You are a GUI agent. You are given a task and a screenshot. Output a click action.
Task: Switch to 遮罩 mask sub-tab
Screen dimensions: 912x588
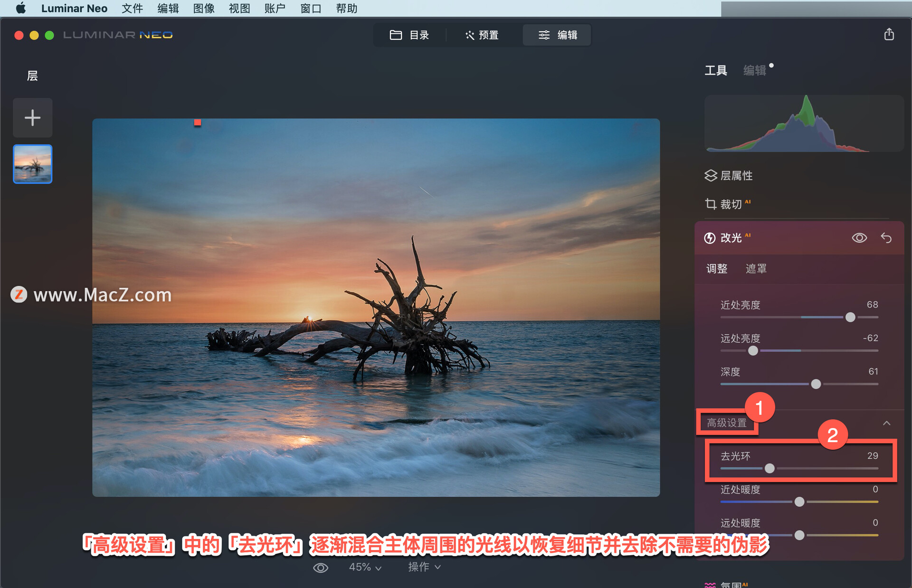[x=756, y=269]
